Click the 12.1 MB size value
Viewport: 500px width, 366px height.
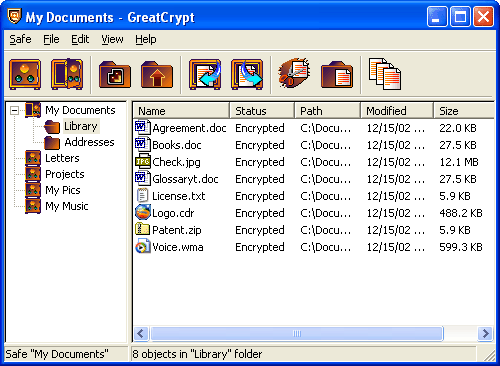coord(459,162)
